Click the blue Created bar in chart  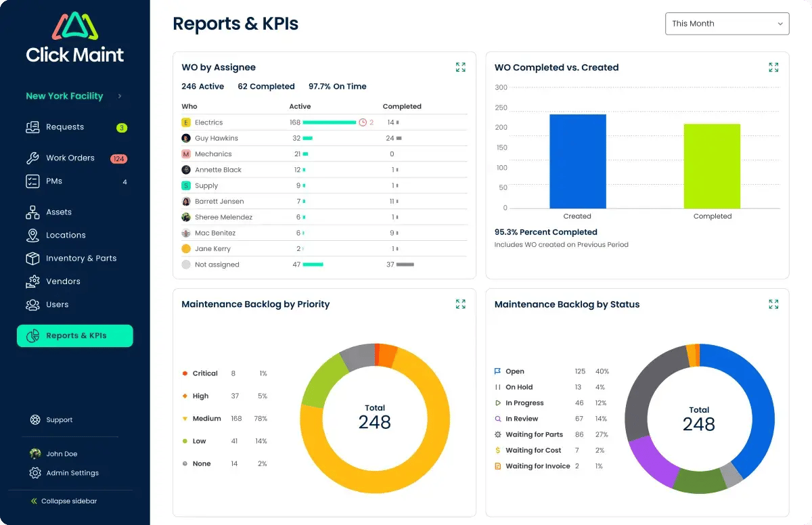(x=577, y=161)
